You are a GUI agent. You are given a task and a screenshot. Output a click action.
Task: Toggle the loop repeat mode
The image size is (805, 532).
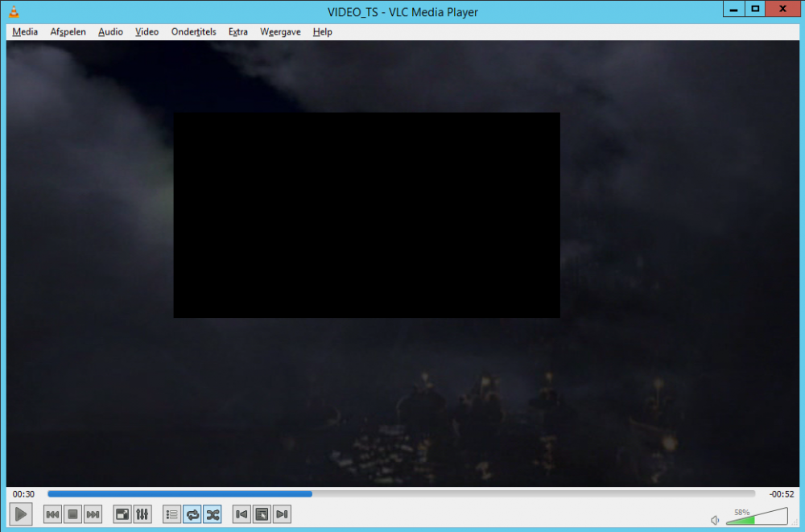click(192, 514)
